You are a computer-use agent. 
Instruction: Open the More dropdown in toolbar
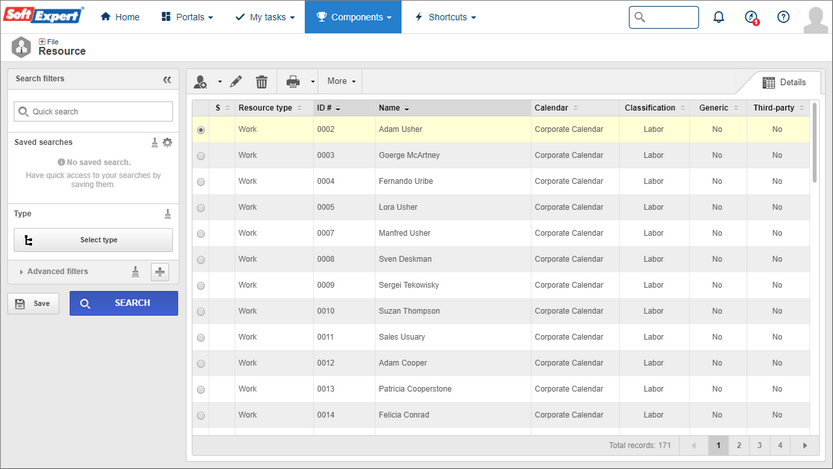point(341,81)
